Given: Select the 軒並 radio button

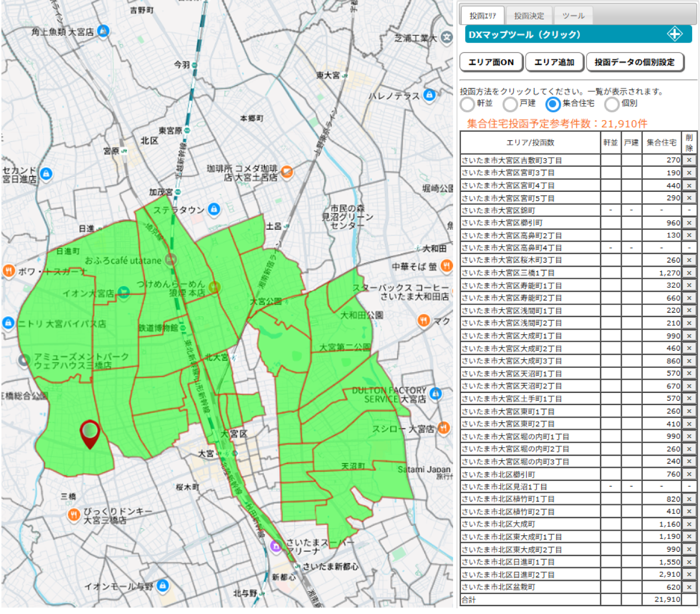Looking at the screenshot, I should [x=468, y=104].
